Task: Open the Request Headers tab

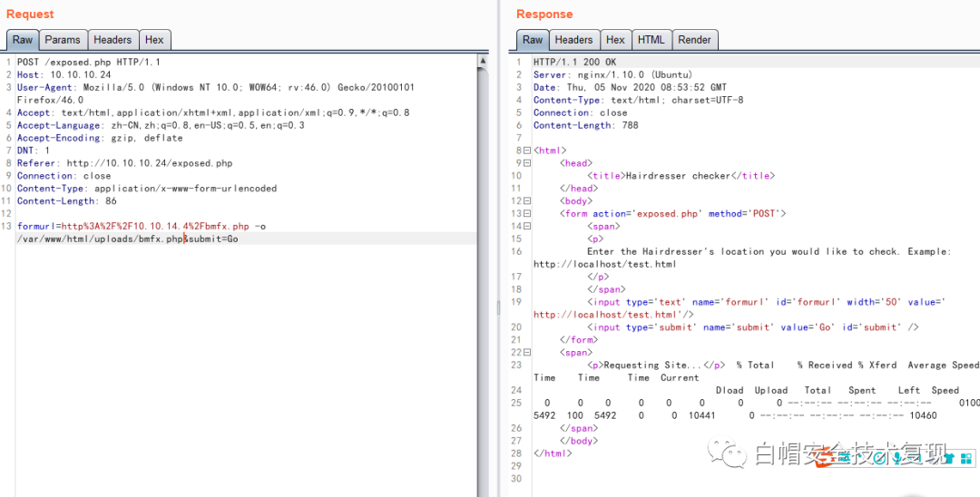Action: click(x=113, y=39)
